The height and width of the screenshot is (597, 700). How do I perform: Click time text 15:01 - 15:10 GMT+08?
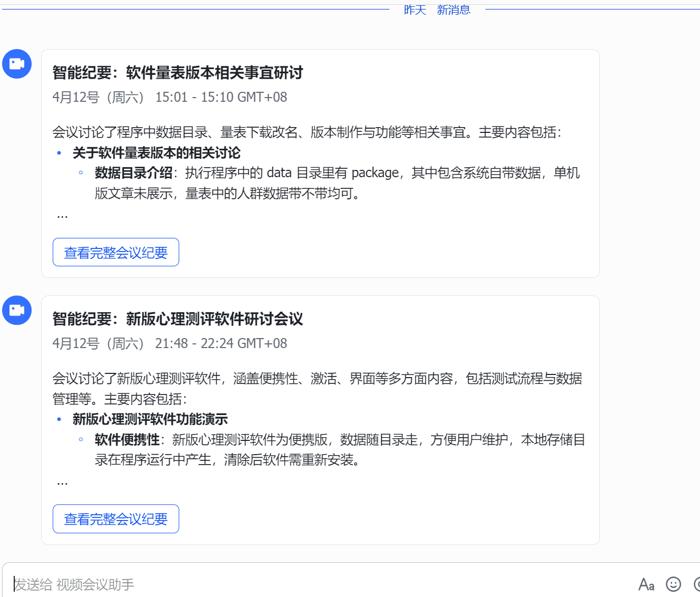[221, 97]
